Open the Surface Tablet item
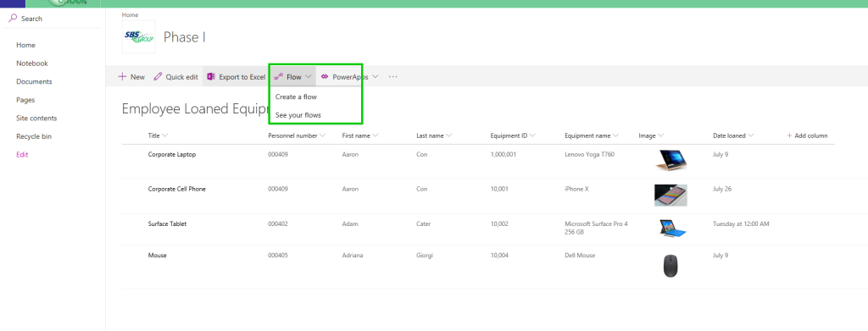868x331 pixels. click(x=167, y=223)
